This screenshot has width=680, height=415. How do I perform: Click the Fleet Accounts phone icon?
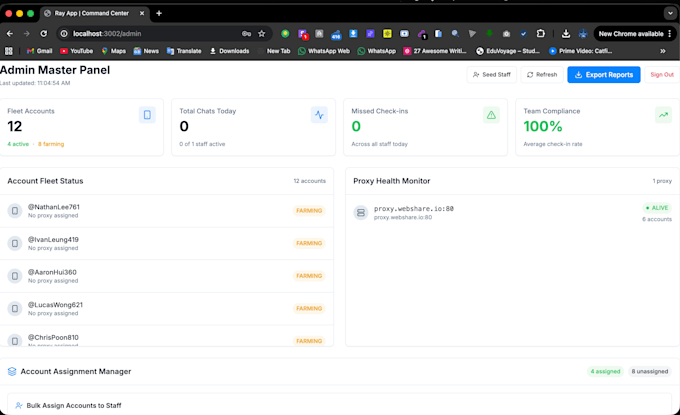147,115
